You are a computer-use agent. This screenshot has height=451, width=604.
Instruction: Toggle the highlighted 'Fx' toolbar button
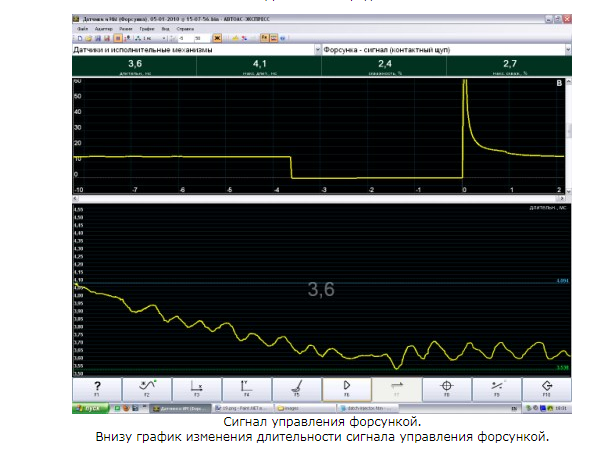(265, 38)
